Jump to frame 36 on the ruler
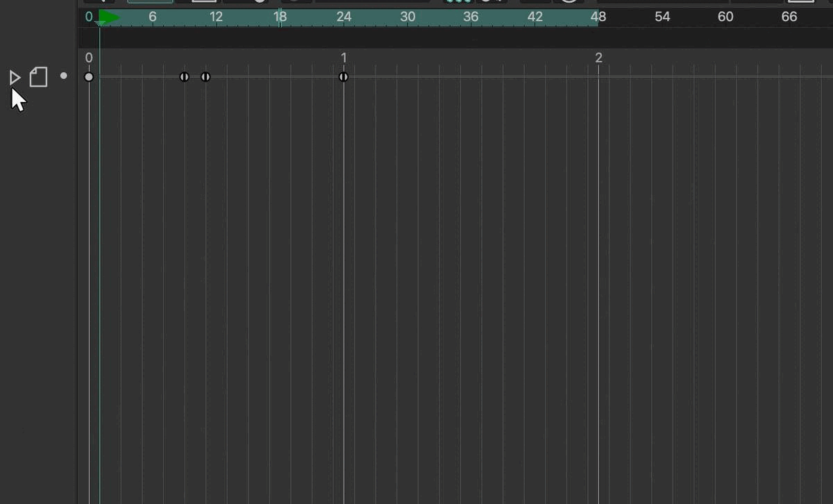 click(x=471, y=17)
